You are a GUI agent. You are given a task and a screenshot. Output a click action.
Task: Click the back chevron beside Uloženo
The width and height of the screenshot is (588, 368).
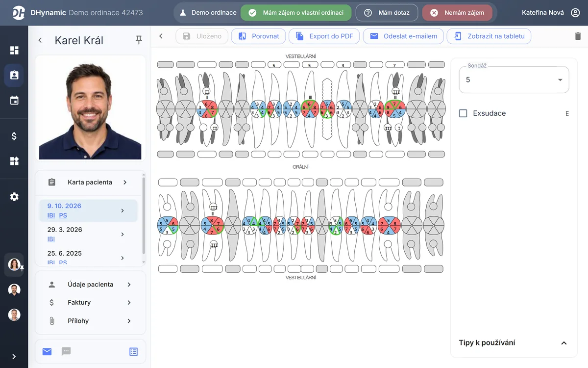[161, 36]
